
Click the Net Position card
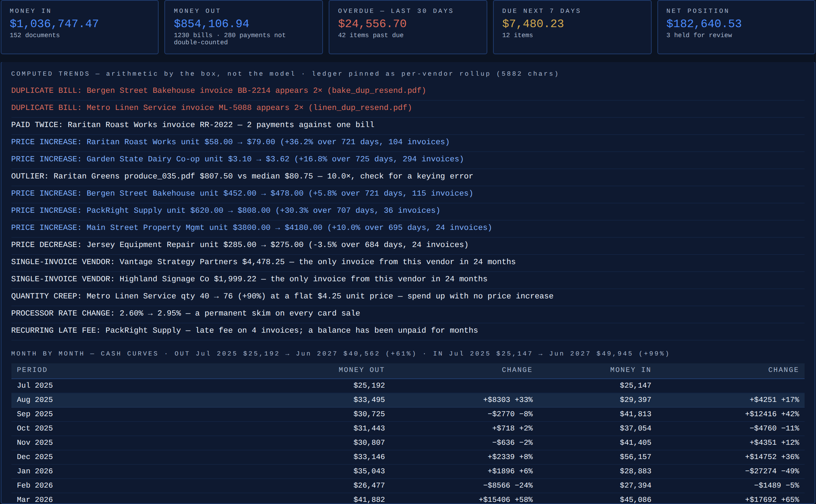click(x=736, y=27)
